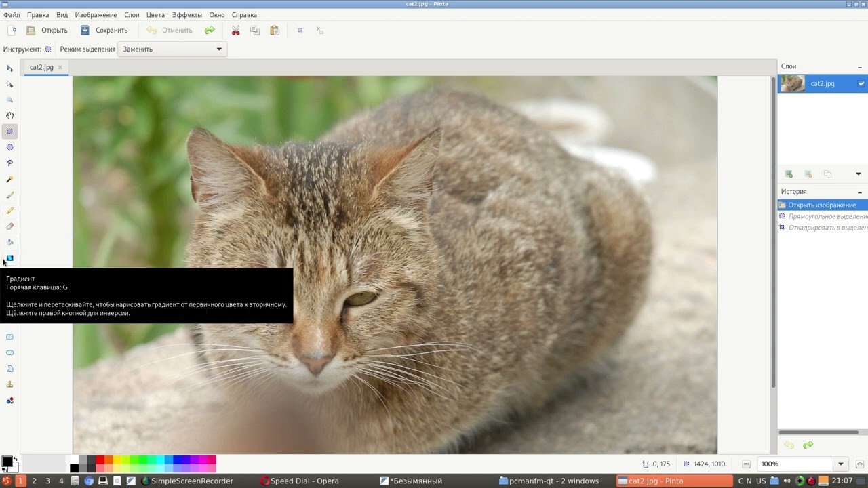Click the Cut scissors icon
Screen dimensions: 868x488
click(235, 30)
